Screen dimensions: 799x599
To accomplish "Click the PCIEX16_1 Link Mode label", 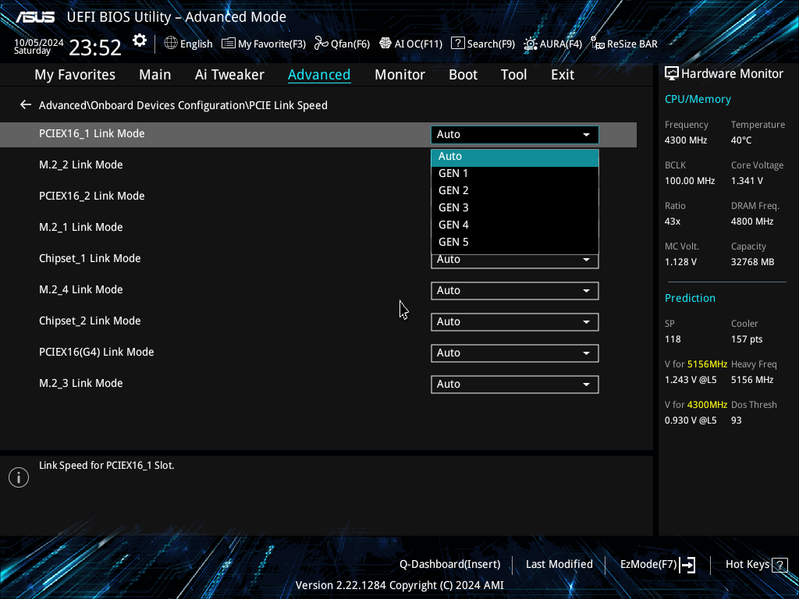I will coord(92,133).
